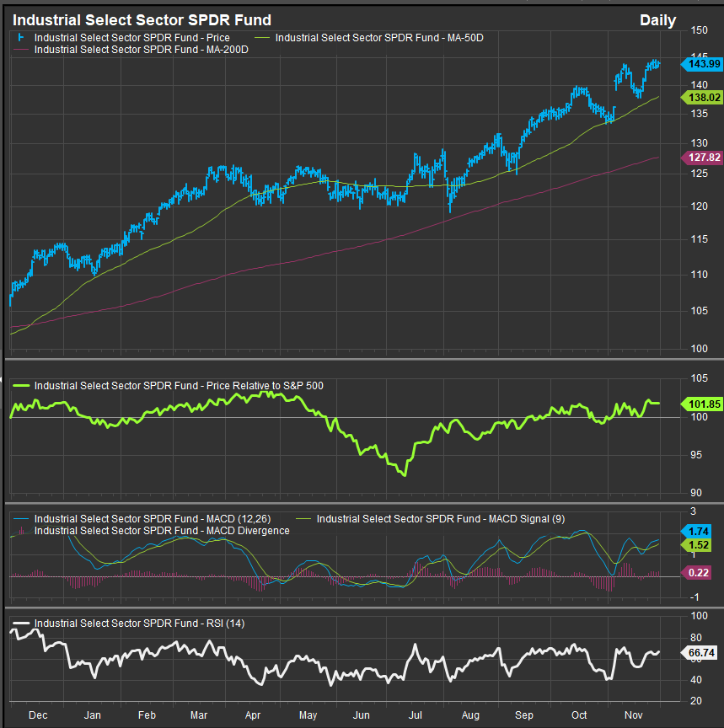Click the 105 price axis label in price panel

click(x=699, y=311)
